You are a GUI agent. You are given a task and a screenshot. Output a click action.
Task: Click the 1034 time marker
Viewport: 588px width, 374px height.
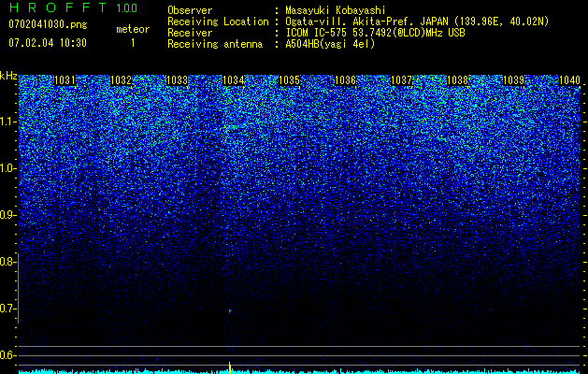(x=234, y=80)
